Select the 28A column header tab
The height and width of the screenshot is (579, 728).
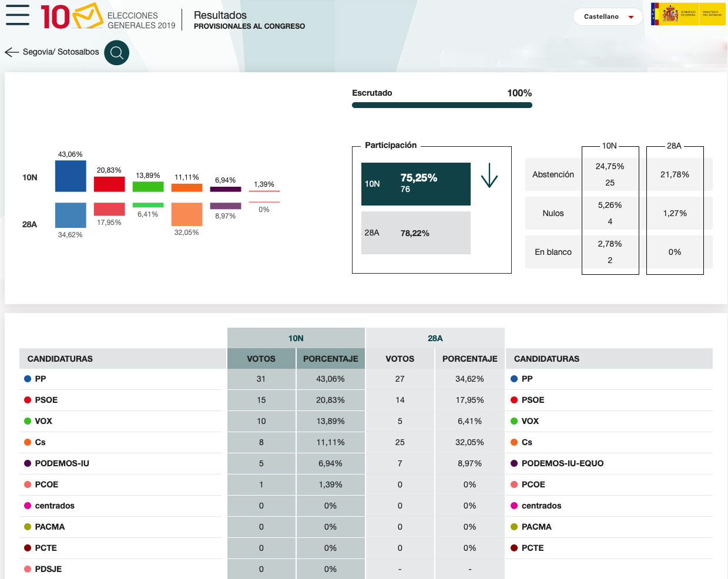435,338
